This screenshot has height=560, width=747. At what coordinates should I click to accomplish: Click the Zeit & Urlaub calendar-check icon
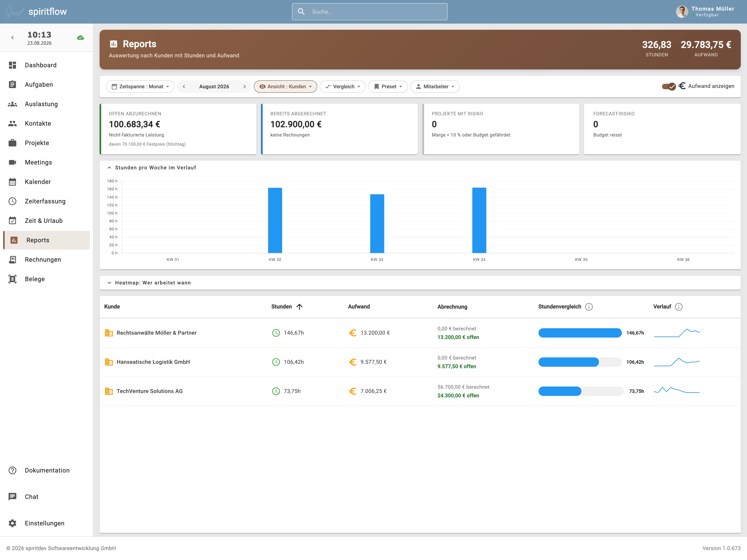12,221
